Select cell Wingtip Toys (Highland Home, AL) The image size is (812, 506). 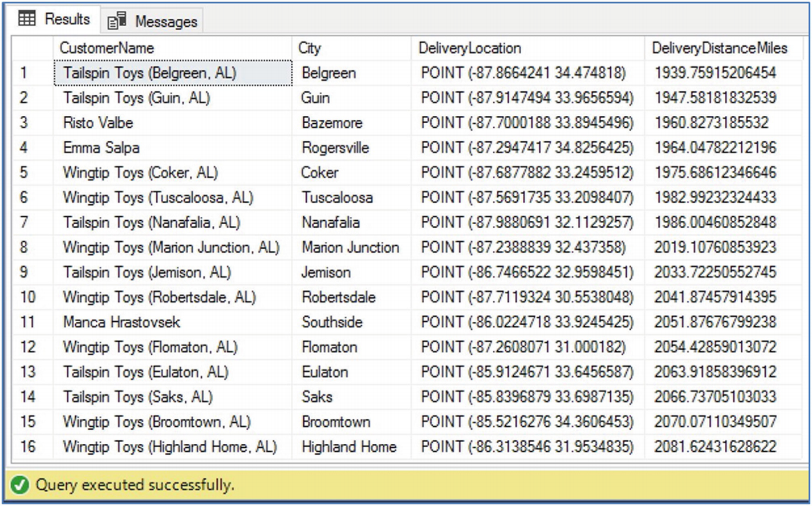(x=172, y=447)
